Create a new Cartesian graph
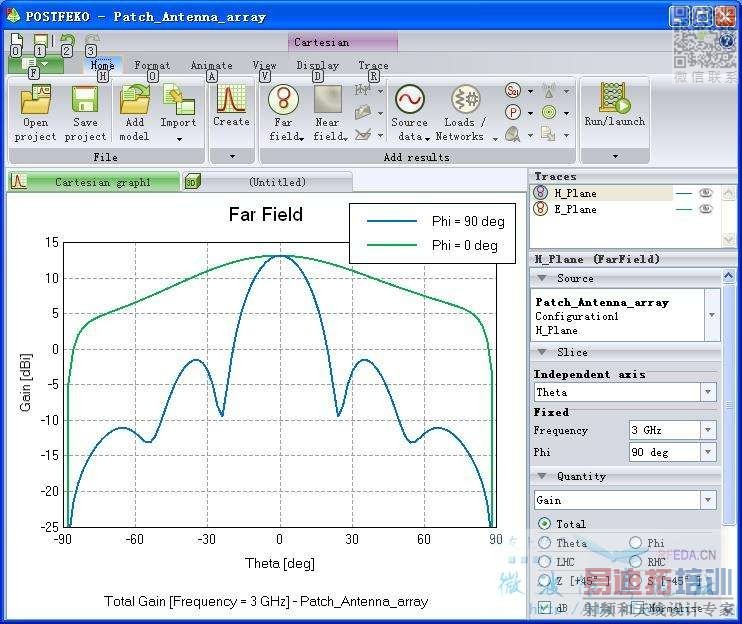Screen dimensions: 742x624 tap(231, 98)
